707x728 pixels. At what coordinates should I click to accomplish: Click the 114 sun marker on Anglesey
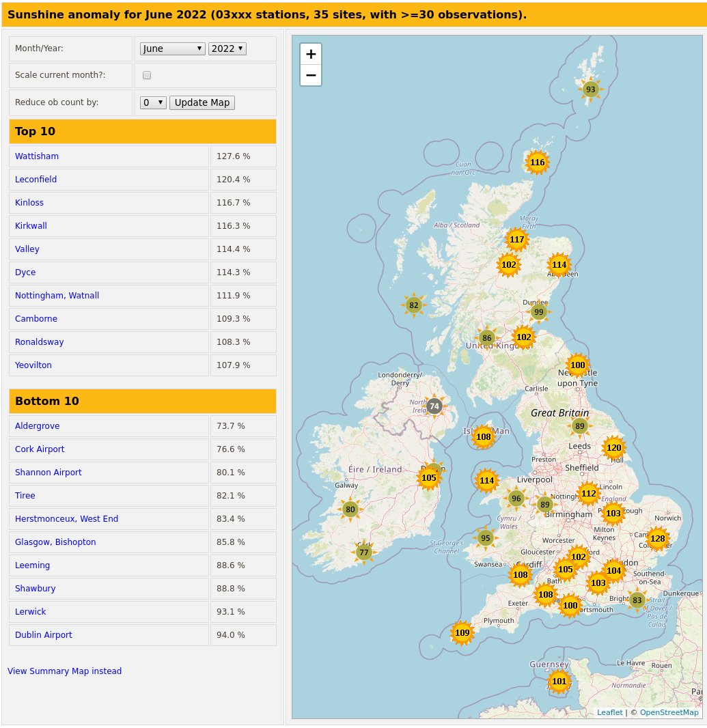tap(486, 481)
